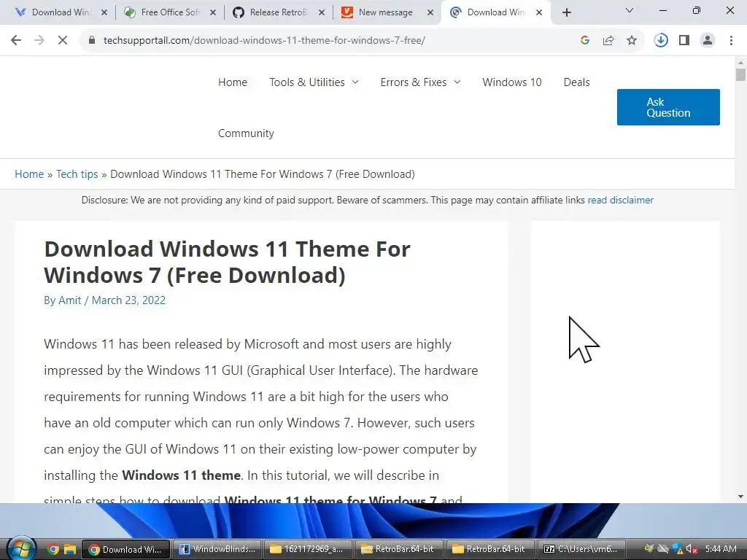The width and height of the screenshot is (747, 560).
Task: Open the Windows 10 menu item
Action: [x=511, y=82]
